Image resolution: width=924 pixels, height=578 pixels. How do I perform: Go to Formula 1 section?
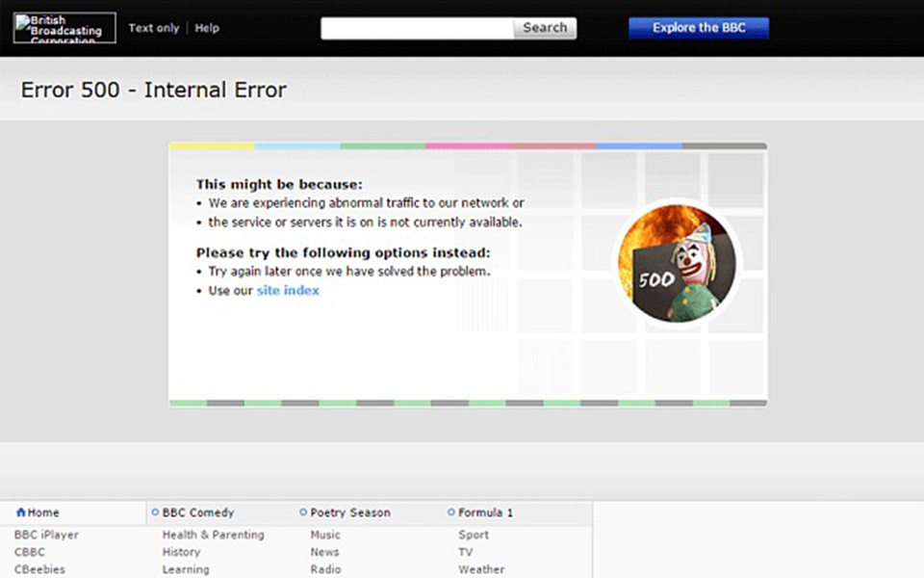[x=485, y=512]
